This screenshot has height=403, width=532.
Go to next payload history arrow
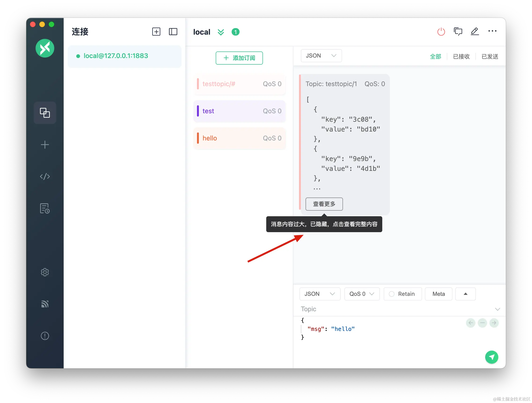click(x=494, y=323)
